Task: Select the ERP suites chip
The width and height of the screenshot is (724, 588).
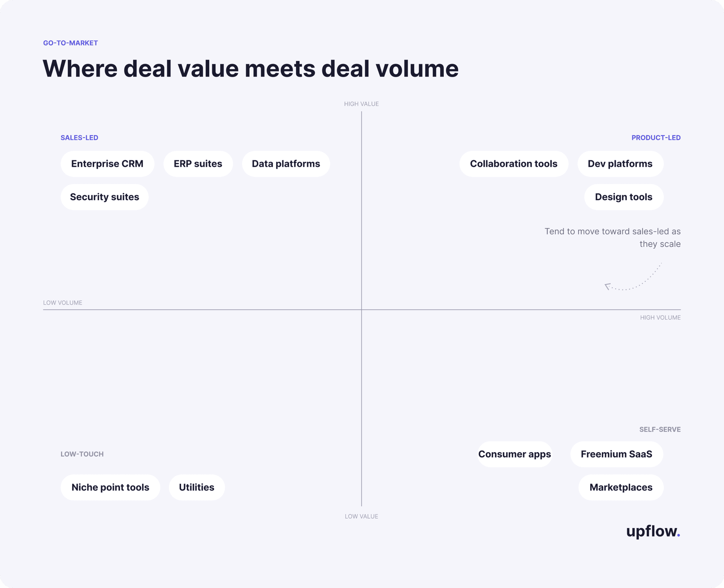Action: coord(198,164)
